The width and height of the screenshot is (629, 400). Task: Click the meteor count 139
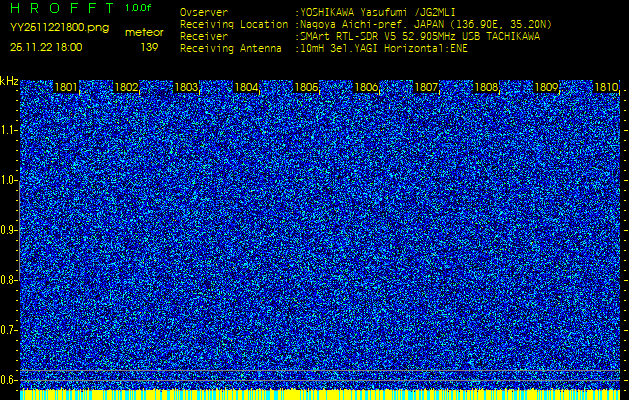click(x=149, y=47)
